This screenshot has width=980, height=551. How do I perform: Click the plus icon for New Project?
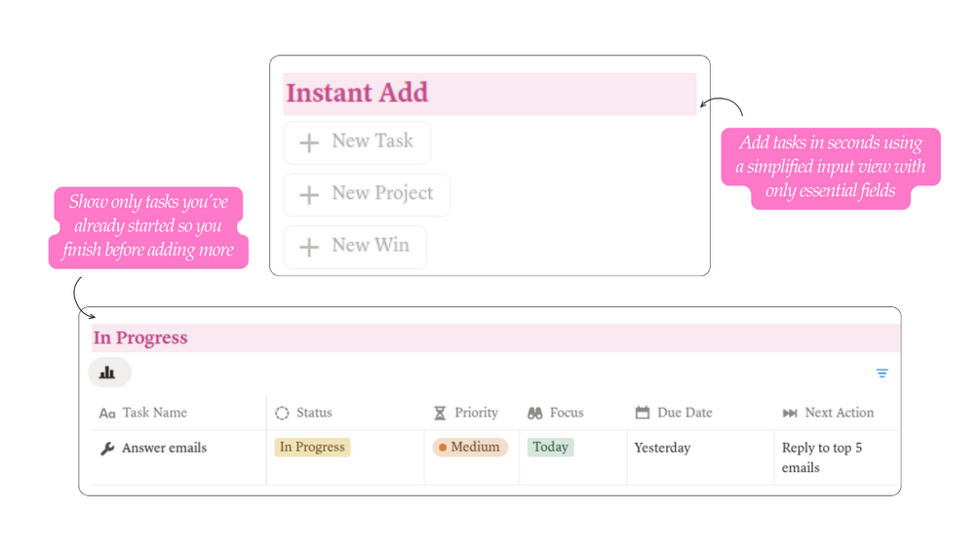click(309, 195)
